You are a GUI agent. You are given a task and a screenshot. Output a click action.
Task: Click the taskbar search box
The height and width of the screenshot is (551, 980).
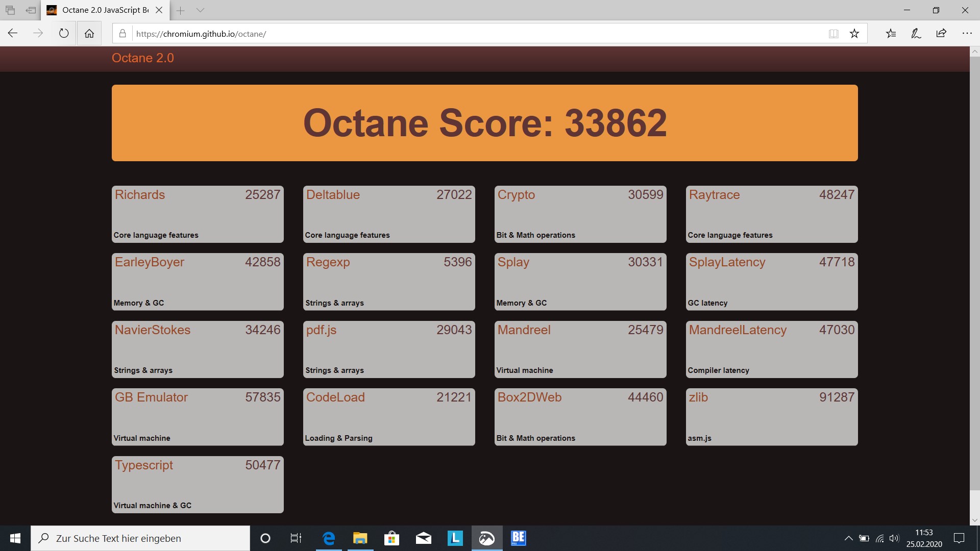(140, 538)
